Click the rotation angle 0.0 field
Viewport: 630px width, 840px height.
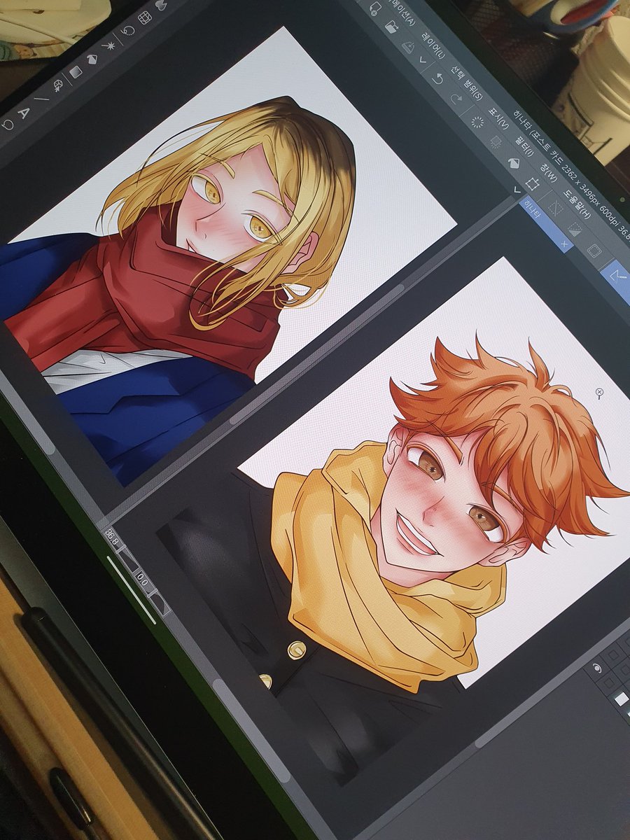click(143, 580)
